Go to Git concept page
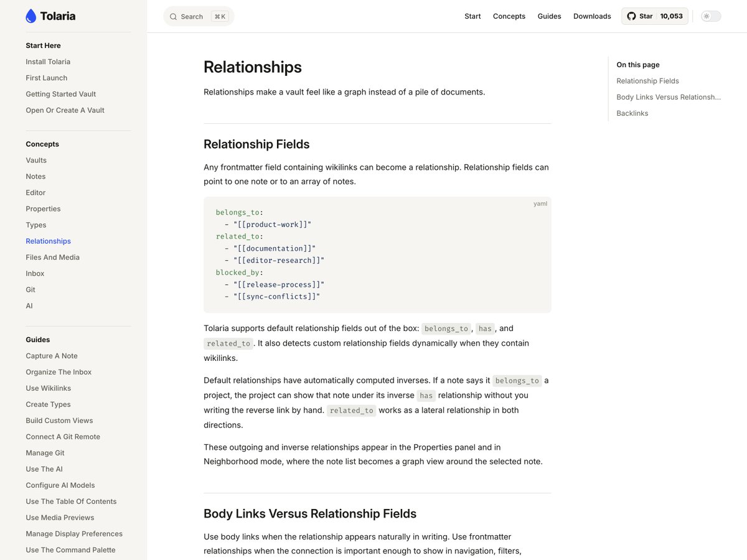 [31, 289]
